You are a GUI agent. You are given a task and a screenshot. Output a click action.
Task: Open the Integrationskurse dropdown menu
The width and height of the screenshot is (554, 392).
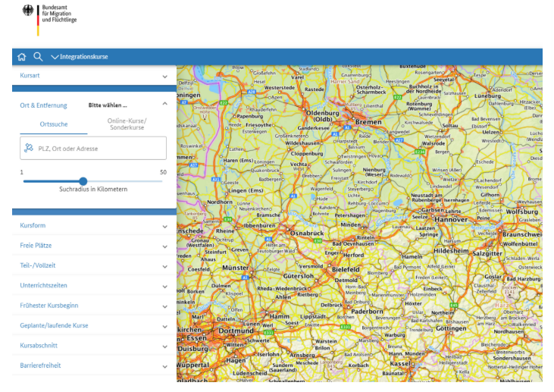click(x=80, y=57)
